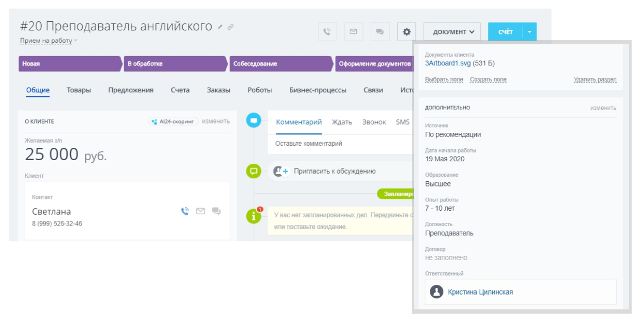Open the Прием на работу pipeline dropdown
Image resolution: width=644 pixels, height=326 pixels.
48,41
